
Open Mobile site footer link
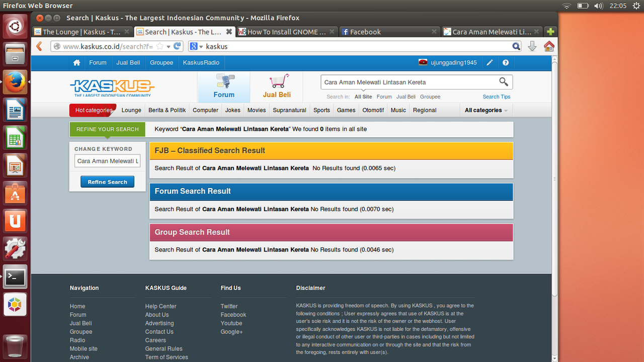(x=84, y=348)
